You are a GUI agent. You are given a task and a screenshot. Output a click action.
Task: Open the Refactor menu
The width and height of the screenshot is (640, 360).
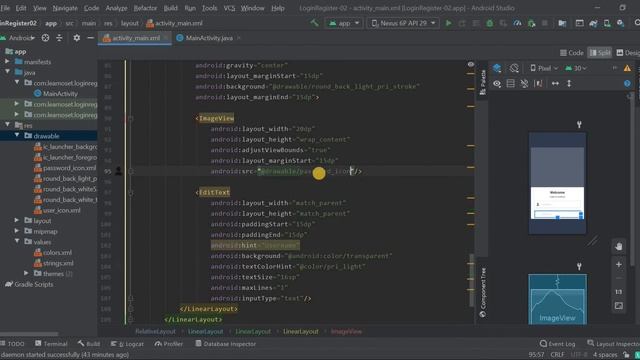[x=145, y=8]
